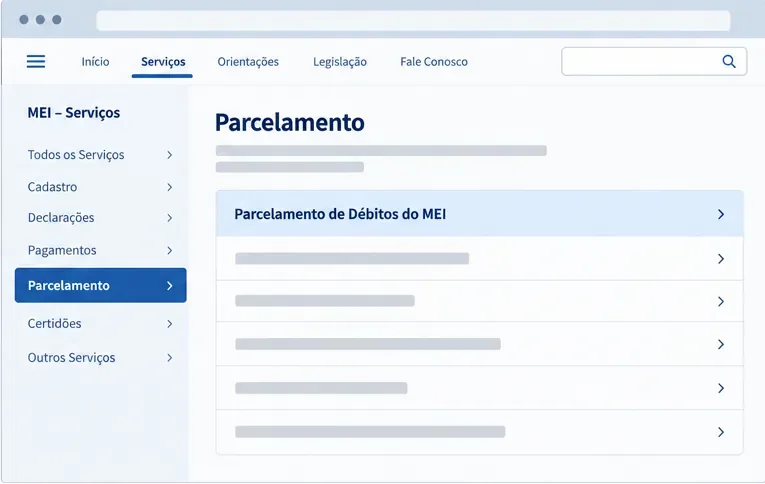The image size is (765, 484).
Task: Select the Serviços tab
Action: click(x=163, y=62)
